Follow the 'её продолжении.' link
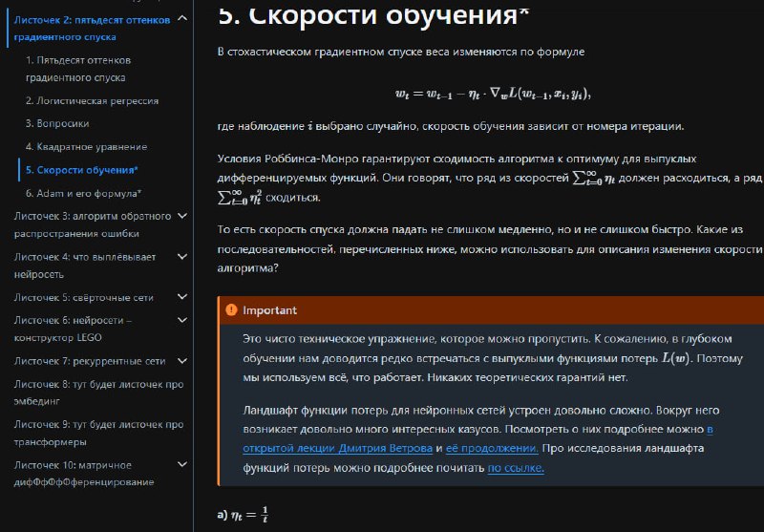The width and height of the screenshot is (764, 532). 492,448
